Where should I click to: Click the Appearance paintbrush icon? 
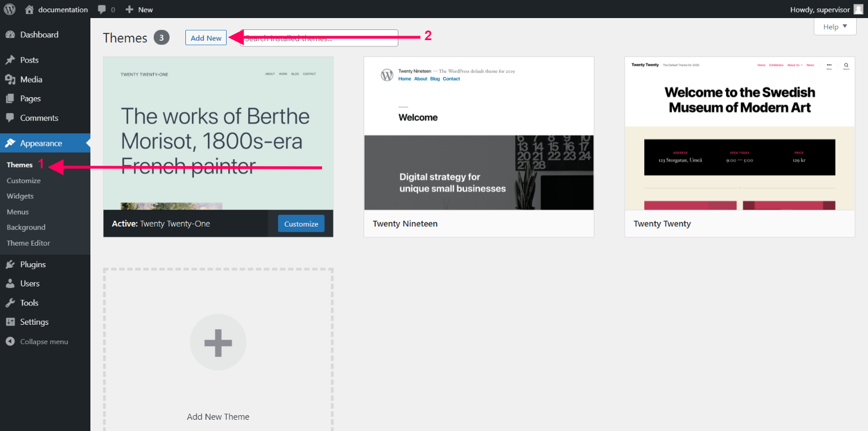click(x=10, y=143)
